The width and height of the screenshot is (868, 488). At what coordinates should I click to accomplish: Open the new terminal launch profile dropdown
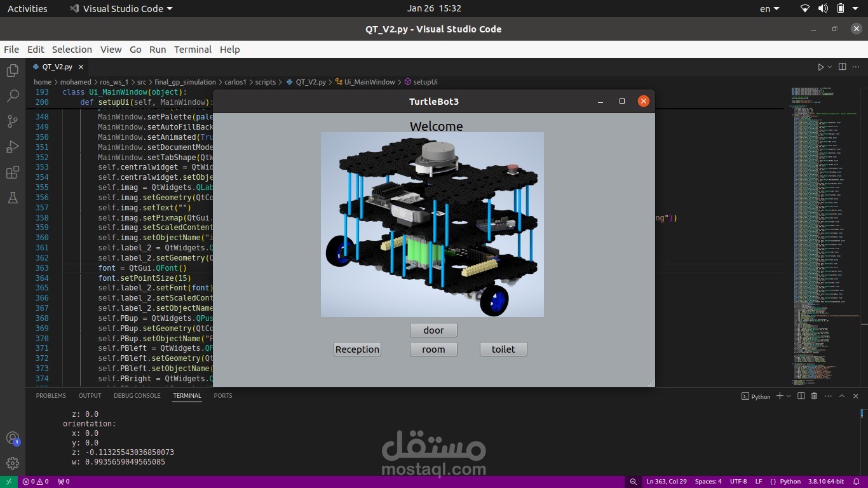tap(789, 396)
